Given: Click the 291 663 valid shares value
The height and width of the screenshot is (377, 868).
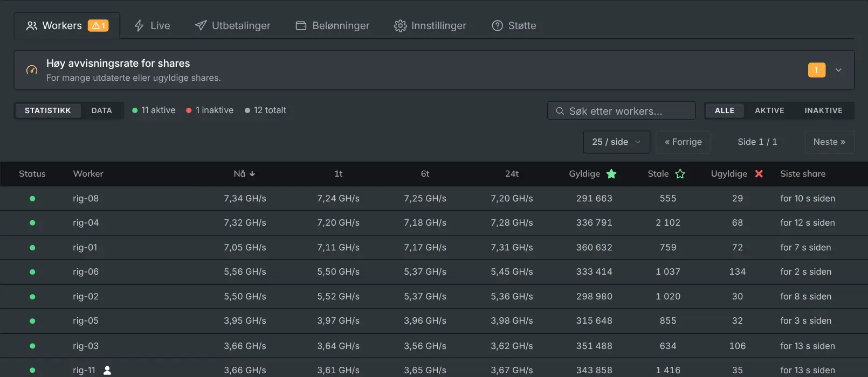Looking at the screenshot, I should [x=594, y=199].
